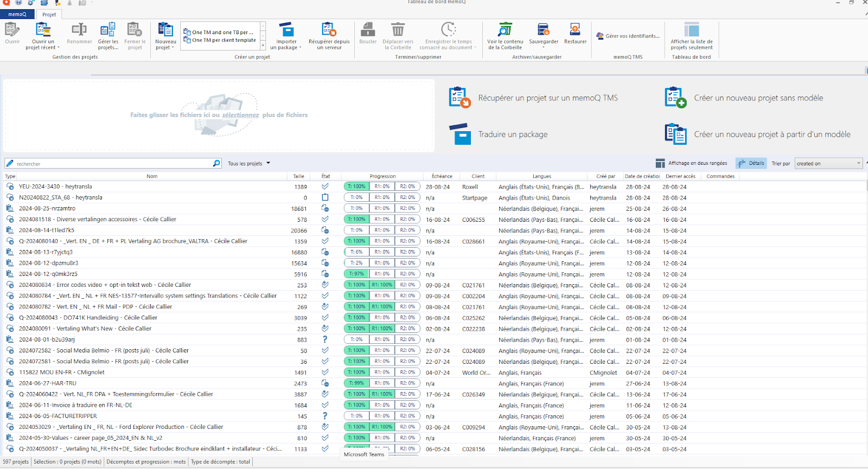Click Récupérer un projet sur un memoQ TMS
868x469 pixels.
[533, 98]
